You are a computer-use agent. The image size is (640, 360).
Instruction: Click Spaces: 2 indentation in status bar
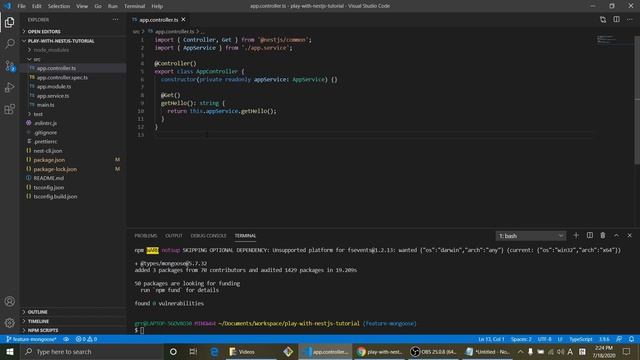pyautogui.click(x=521, y=339)
